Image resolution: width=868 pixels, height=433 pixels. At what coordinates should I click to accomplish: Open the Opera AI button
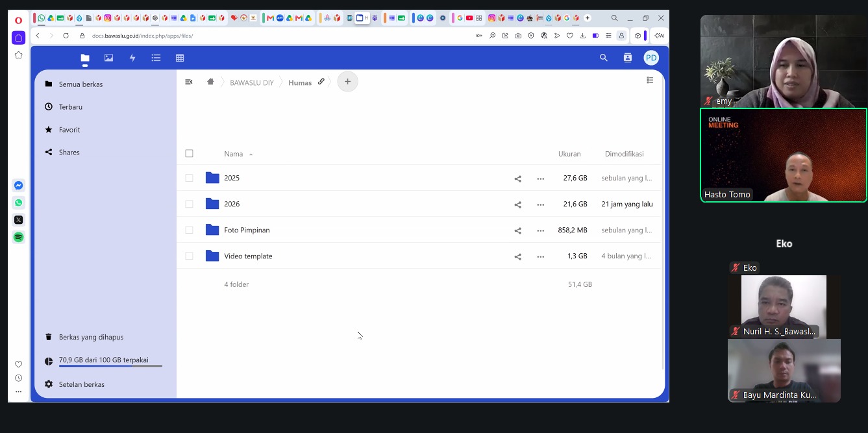point(659,36)
